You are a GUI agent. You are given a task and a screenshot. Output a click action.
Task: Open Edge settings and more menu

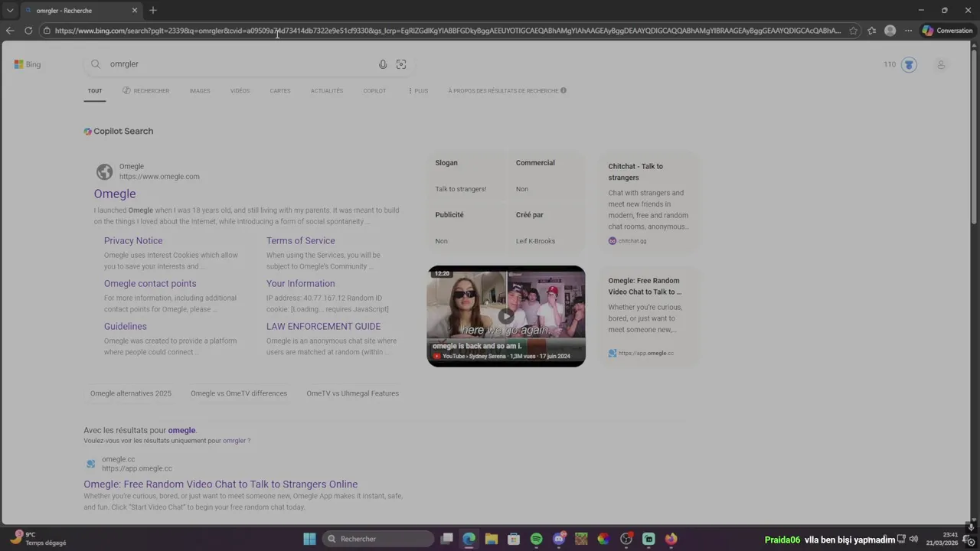(908, 31)
